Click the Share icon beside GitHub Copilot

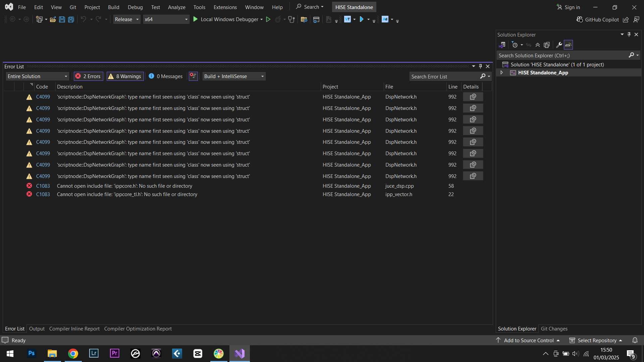pos(626,19)
